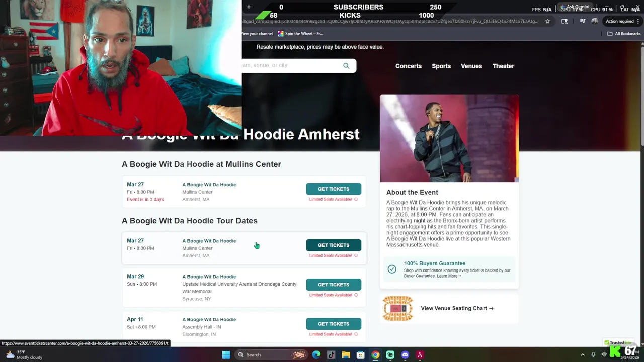
Task: Open the Venues menu
Action: coord(471,66)
